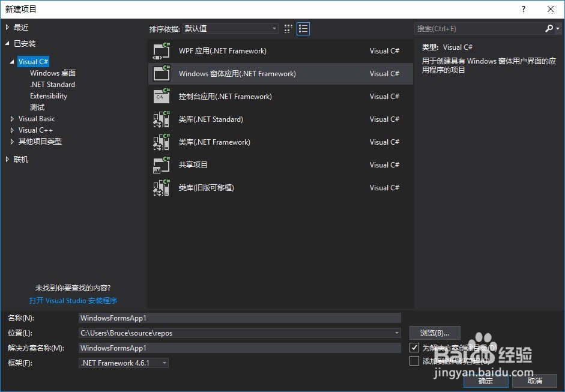Open search options dropdown arrow
This screenshot has width=565, height=392.
tap(558, 28)
